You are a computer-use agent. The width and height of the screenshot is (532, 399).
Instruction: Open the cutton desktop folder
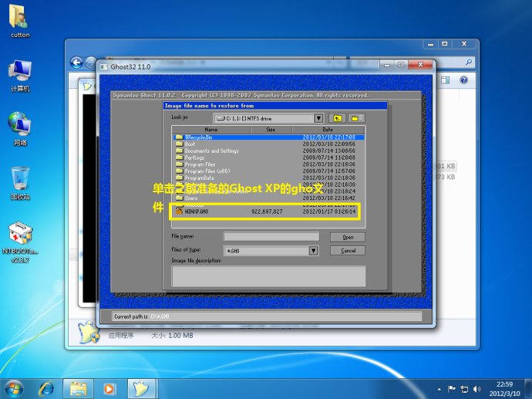[19, 21]
